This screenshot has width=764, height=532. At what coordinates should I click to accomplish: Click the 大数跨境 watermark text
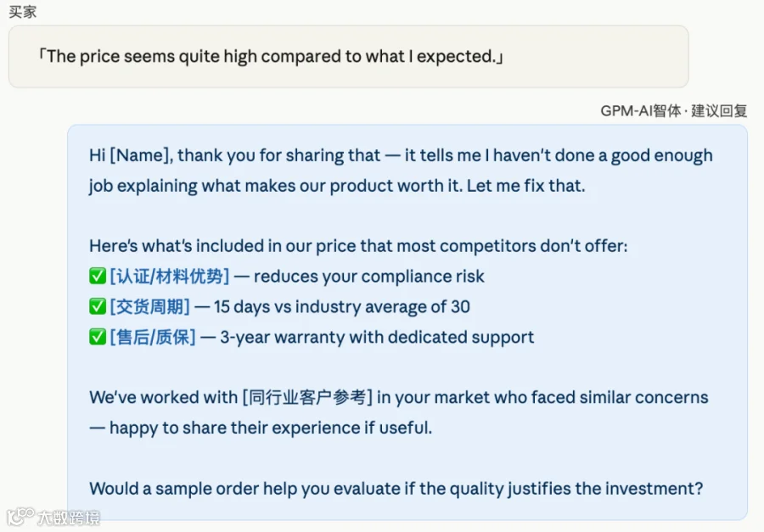(x=69, y=518)
